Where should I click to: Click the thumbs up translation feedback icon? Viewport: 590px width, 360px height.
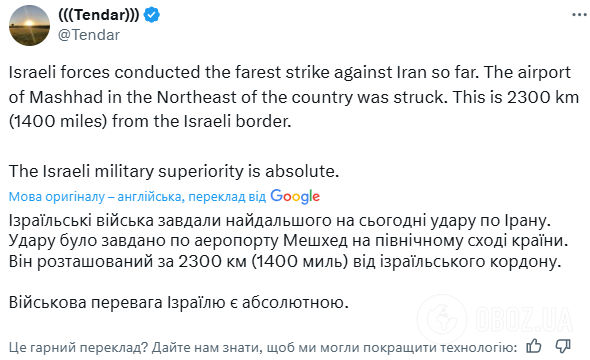pyautogui.click(x=534, y=346)
